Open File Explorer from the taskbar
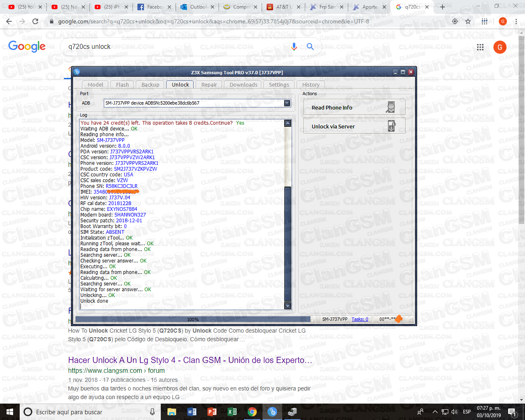 [x=171, y=412]
